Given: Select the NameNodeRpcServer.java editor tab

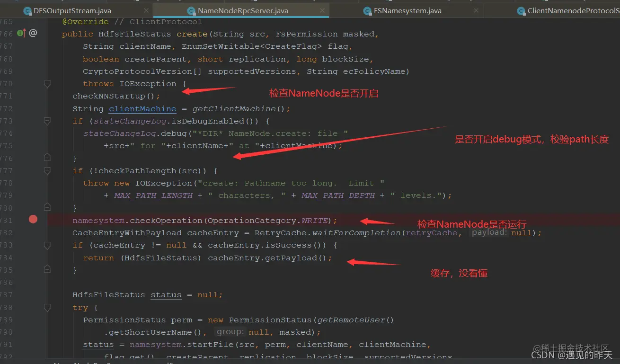Looking at the screenshot, I should [x=243, y=10].
